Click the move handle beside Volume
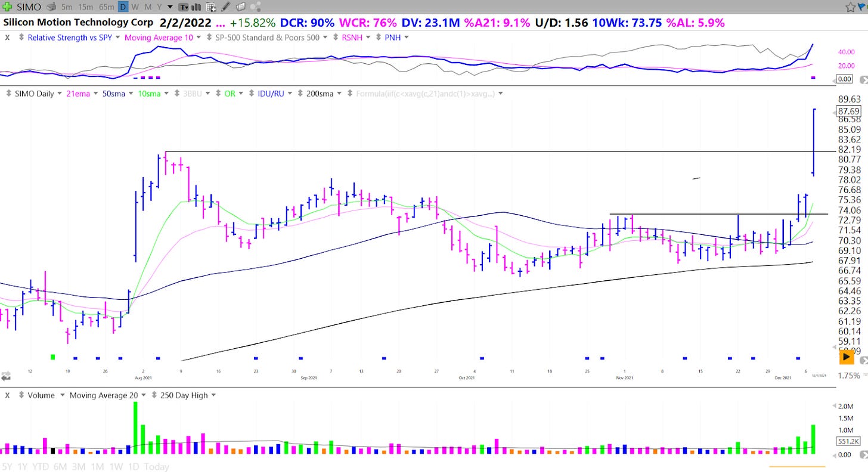Image resolution: width=868 pixels, height=474 pixels. click(x=21, y=395)
